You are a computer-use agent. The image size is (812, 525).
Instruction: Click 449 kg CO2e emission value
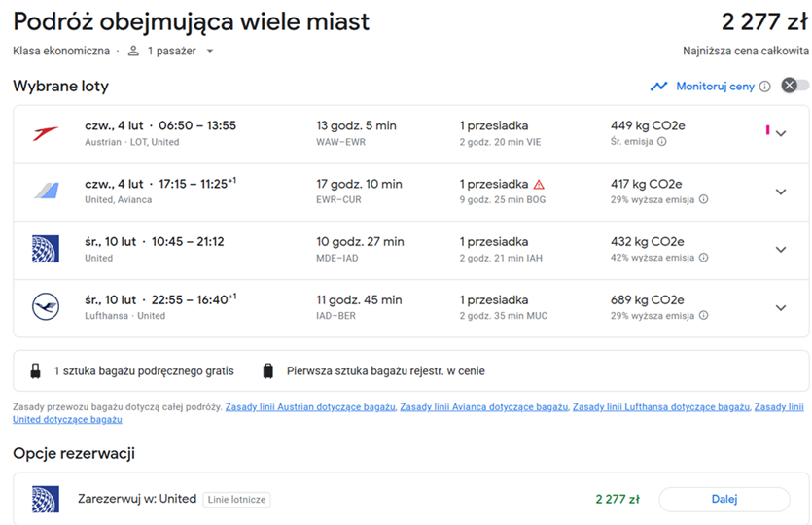[x=648, y=125]
